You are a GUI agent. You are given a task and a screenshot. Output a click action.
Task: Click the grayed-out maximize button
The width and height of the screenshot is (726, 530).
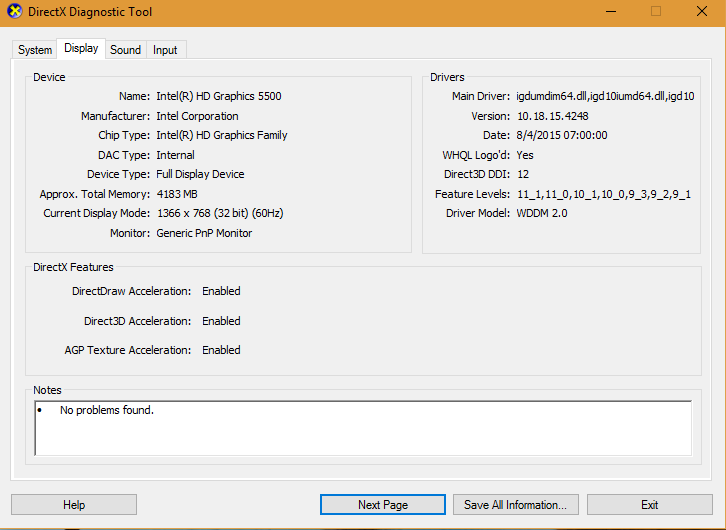[656, 12]
